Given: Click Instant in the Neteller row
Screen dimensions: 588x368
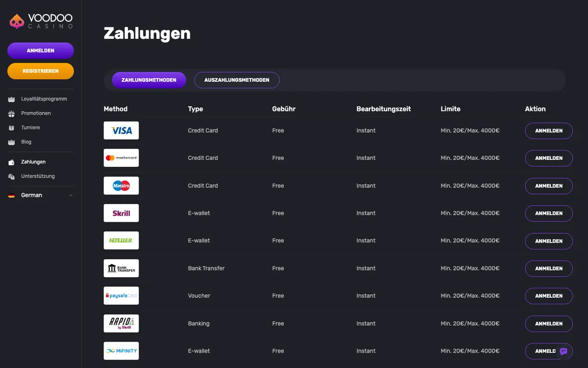Looking at the screenshot, I should coord(366,240).
